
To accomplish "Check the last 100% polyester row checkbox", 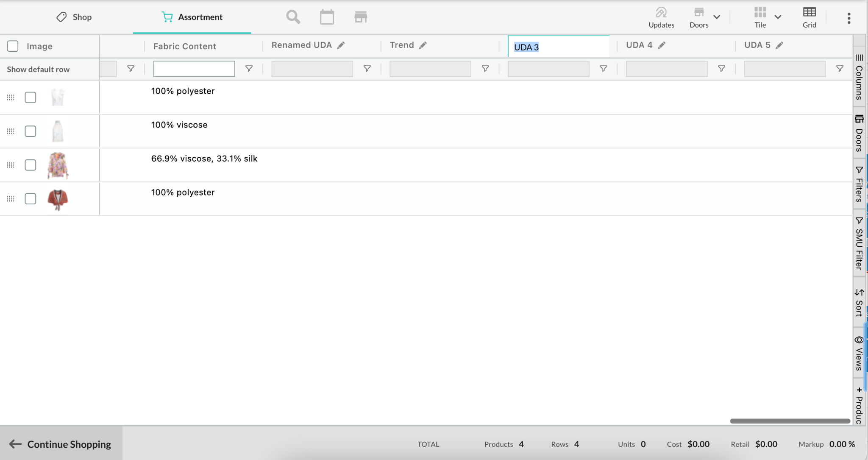I will click(31, 198).
